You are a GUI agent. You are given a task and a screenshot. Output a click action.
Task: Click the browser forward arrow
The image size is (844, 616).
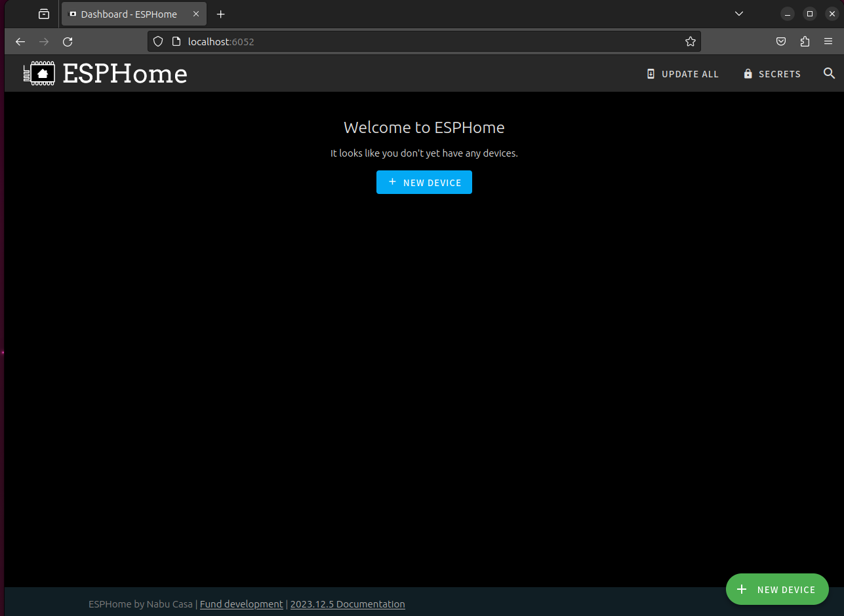click(44, 41)
